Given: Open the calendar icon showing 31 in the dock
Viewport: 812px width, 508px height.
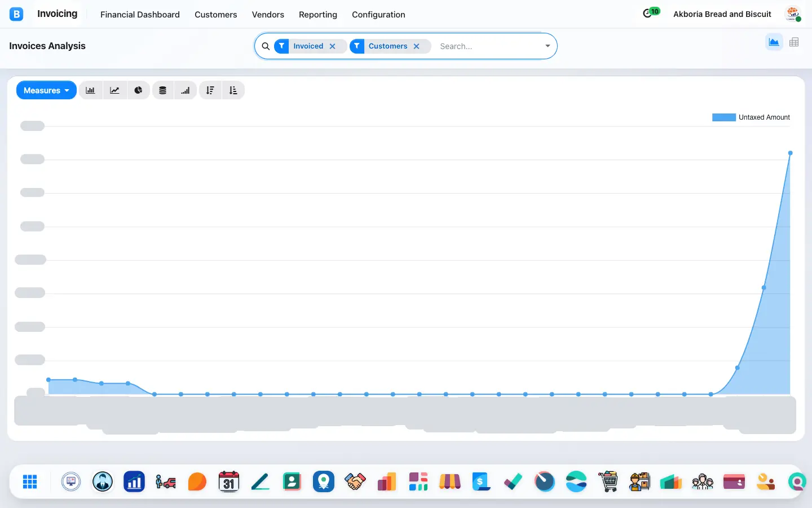Looking at the screenshot, I should click(229, 481).
